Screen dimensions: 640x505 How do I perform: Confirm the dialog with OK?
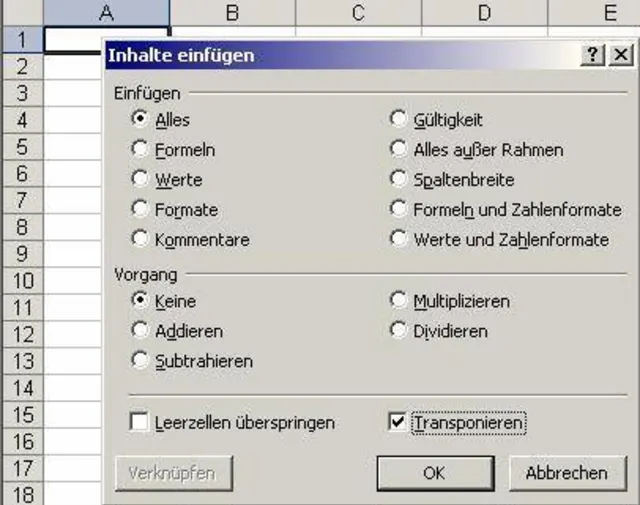[x=434, y=473]
